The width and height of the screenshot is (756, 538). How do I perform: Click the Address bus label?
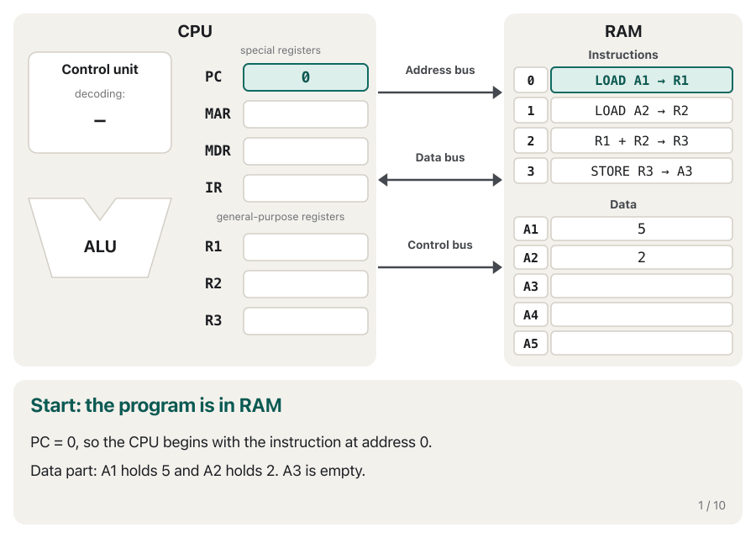[x=439, y=70]
